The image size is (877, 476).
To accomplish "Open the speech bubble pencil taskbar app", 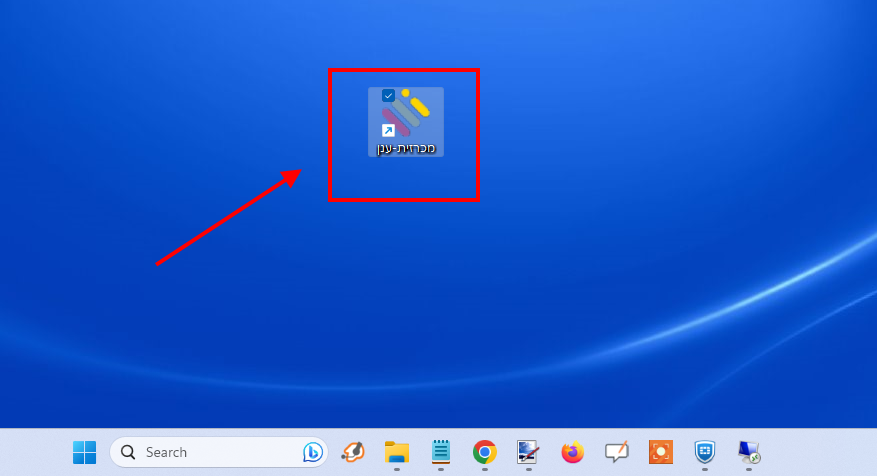I will pos(616,453).
